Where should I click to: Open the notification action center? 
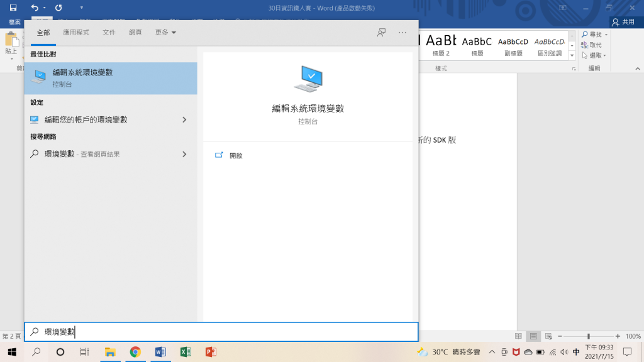(627, 352)
